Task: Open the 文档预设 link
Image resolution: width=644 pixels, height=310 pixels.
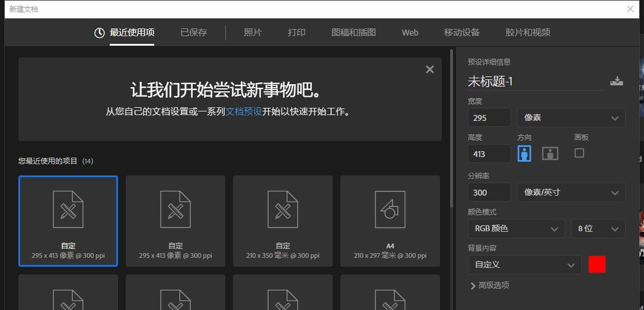Action: click(244, 111)
